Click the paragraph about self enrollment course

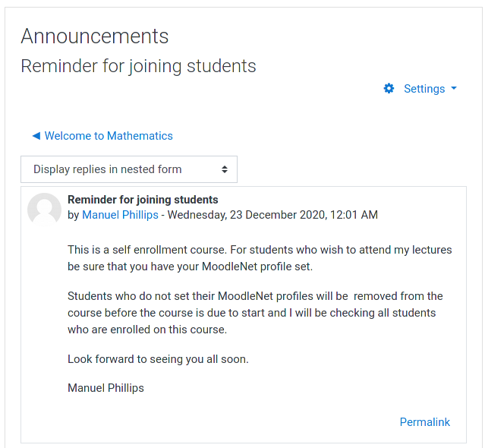259,258
